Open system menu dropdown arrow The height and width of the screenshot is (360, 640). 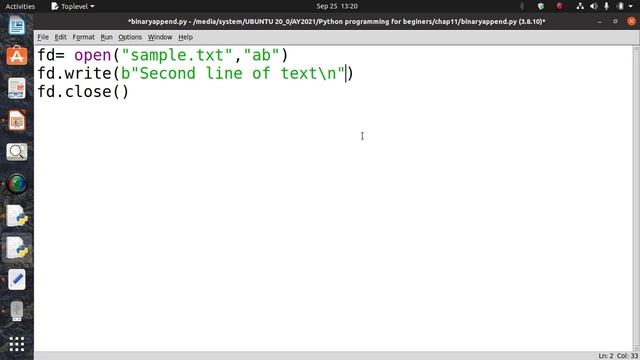tap(631, 6)
